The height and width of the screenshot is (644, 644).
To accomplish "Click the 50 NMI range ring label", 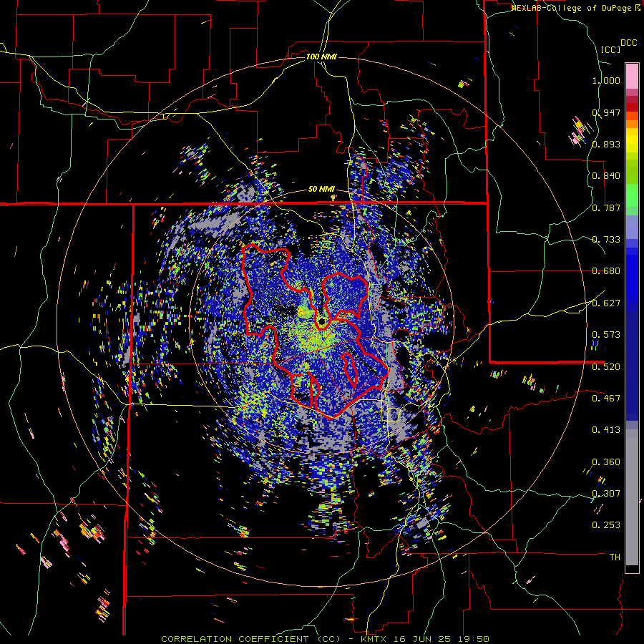I will click(321, 190).
